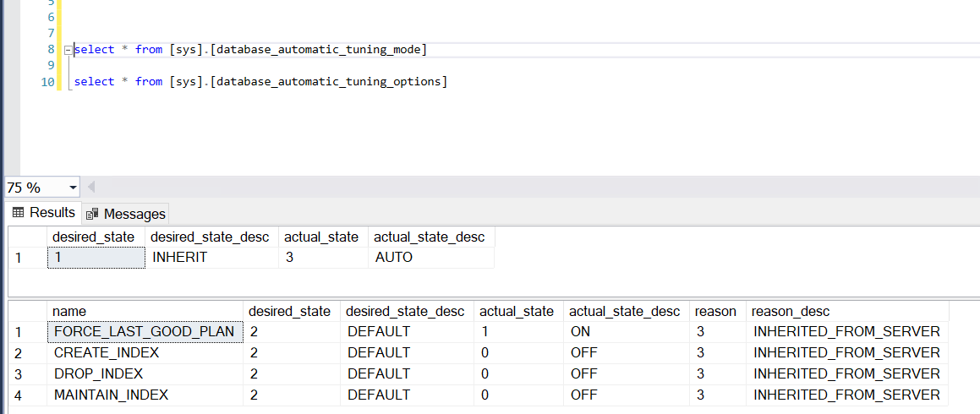The width and height of the screenshot is (980, 414).
Task: Click the name column header
Action: pos(145,311)
